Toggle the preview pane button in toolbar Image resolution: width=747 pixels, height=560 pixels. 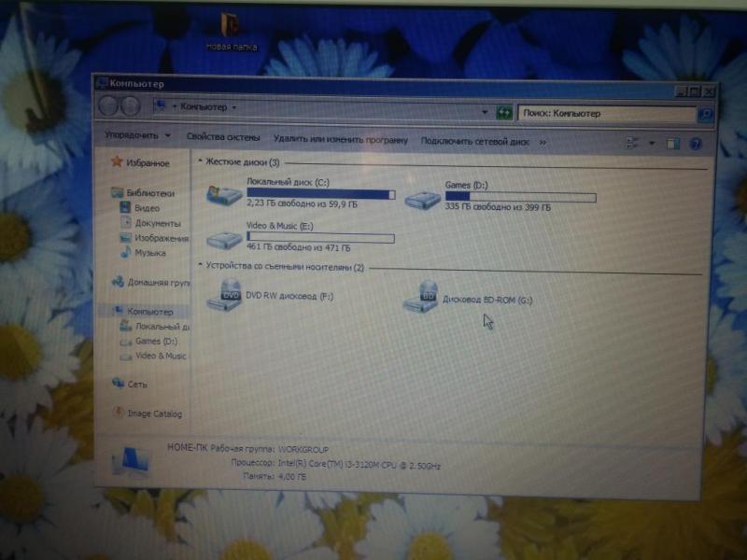click(x=672, y=143)
